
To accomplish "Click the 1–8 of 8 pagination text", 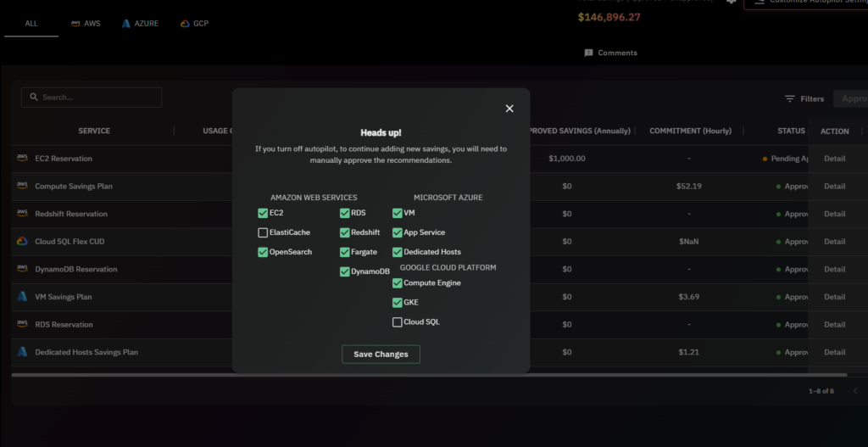I will [x=821, y=391].
